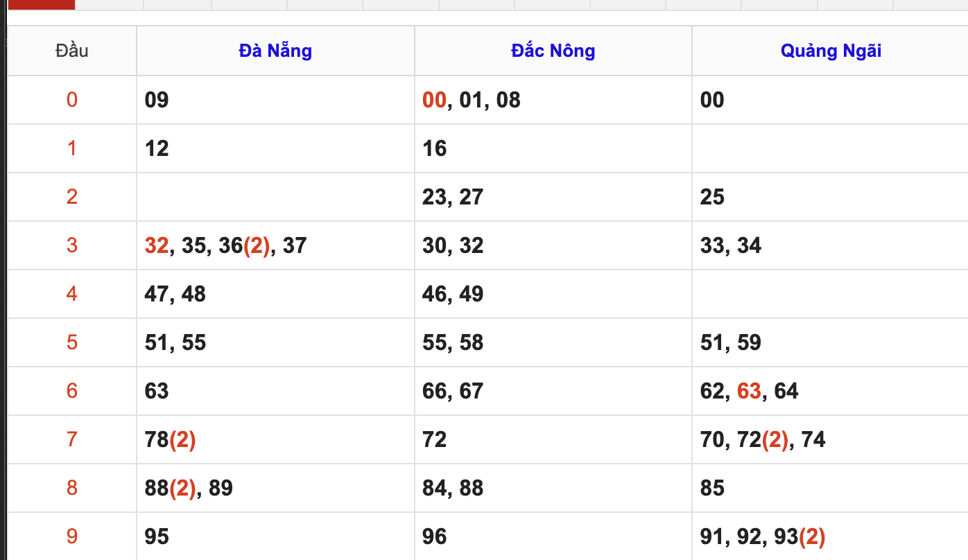The width and height of the screenshot is (968, 560).
Task: Open the Đà Nẵng lottery link
Action: (275, 51)
